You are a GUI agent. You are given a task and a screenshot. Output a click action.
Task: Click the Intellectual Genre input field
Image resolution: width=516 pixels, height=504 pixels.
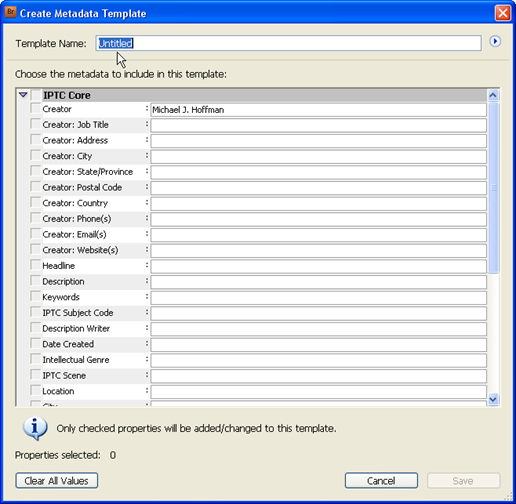click(x=318, y=361)
